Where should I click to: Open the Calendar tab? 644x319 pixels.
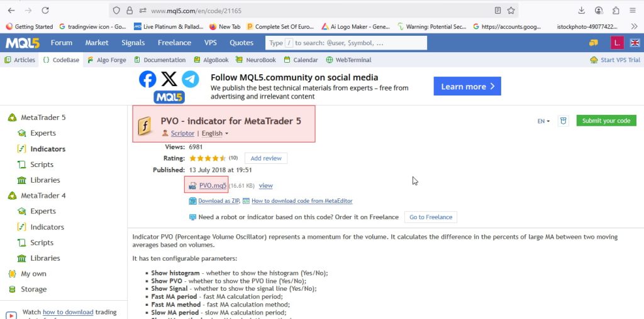pos(301,60)
